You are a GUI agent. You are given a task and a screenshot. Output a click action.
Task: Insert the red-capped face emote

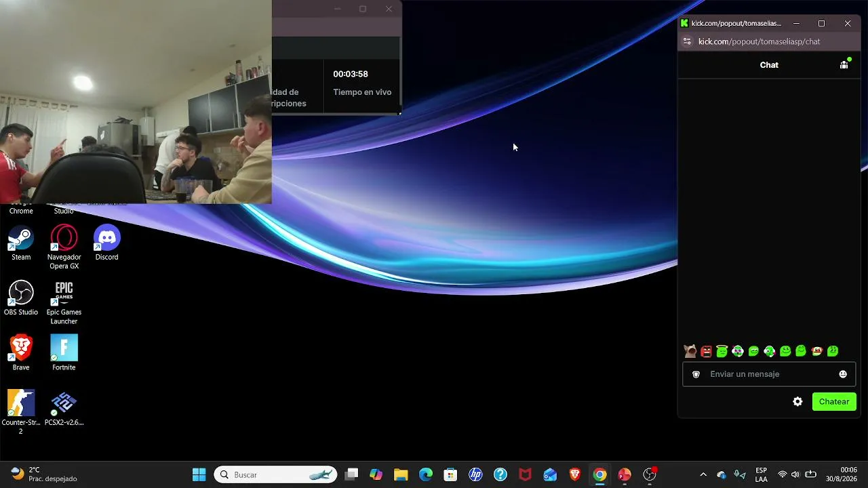click(816, 351)
